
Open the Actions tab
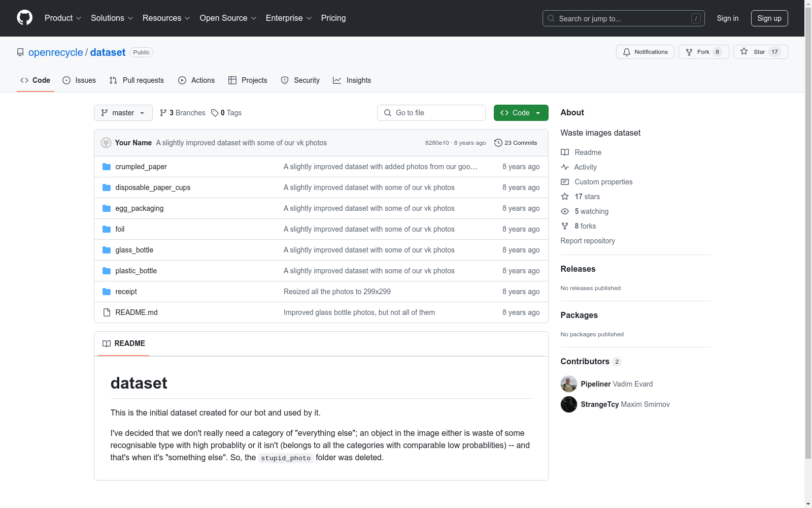[x=196, y=80]
